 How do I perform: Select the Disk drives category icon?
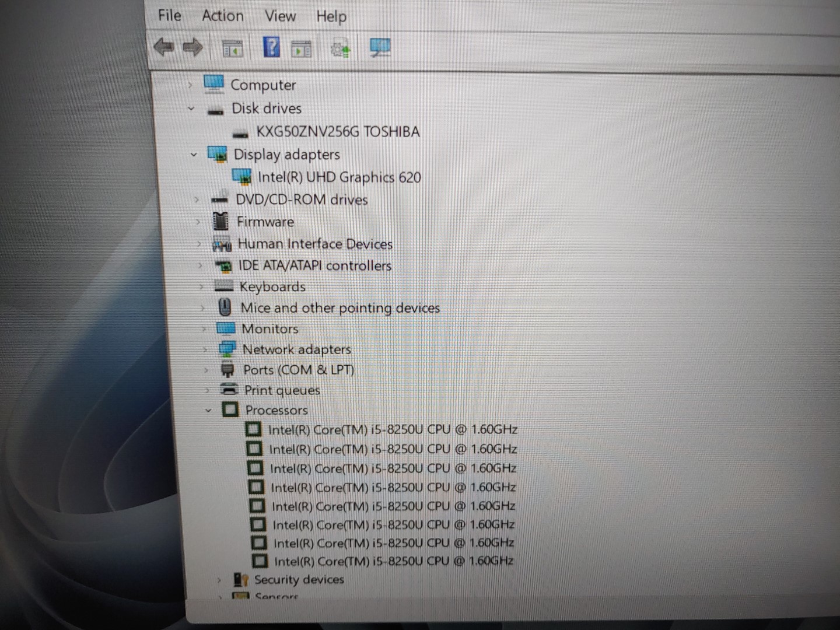tap(215, 110)
